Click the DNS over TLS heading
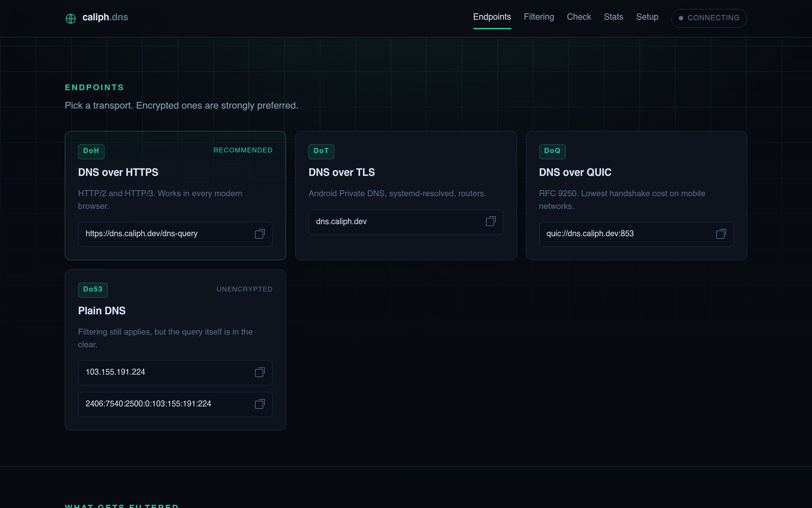The image size is (812, 508). pos(342,172)
